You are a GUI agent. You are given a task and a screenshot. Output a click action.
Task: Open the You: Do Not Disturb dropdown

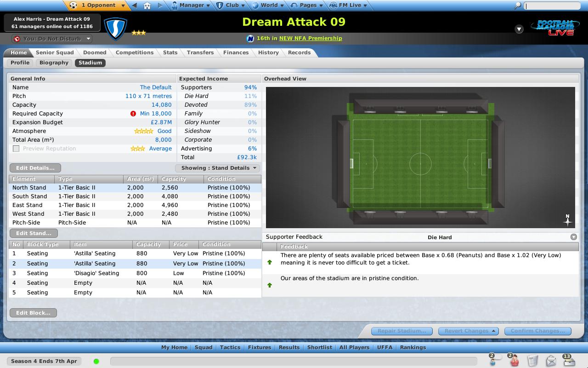(52, 39)
